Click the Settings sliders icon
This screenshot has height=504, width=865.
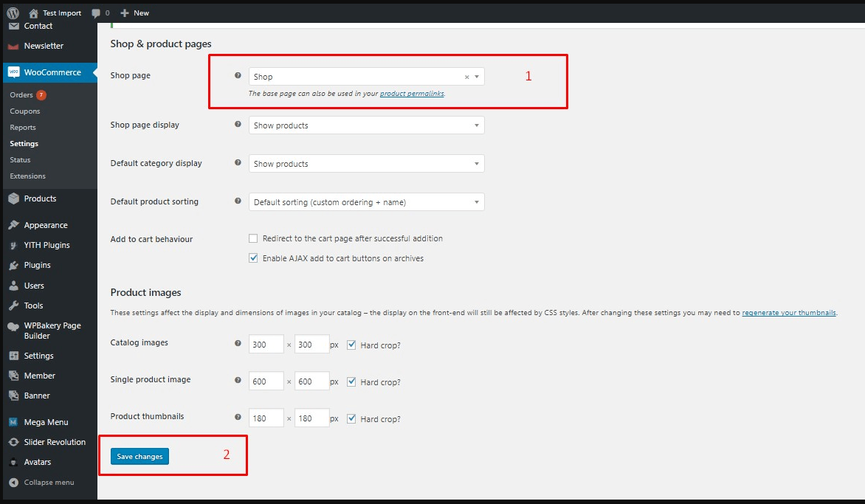14,356
